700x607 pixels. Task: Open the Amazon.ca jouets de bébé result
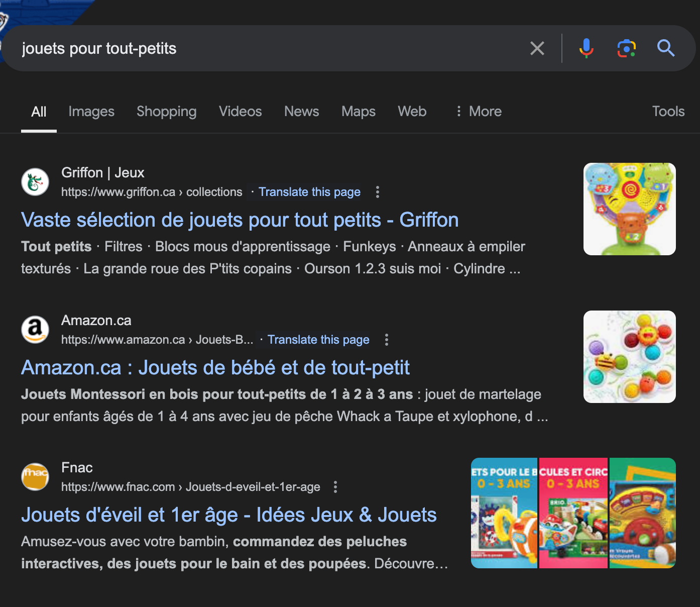coord(215,367)
